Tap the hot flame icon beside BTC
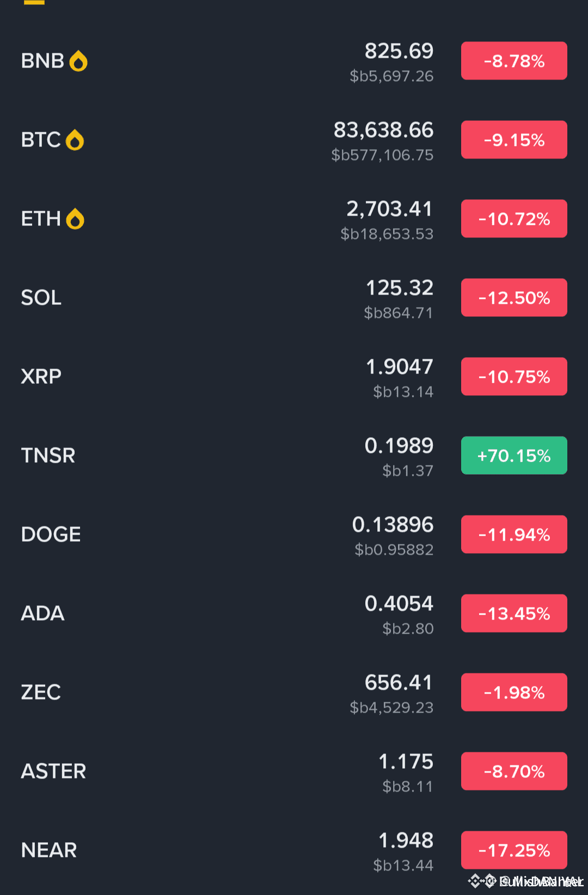Viewport: 588px width, 895px height. click(75, 140)
